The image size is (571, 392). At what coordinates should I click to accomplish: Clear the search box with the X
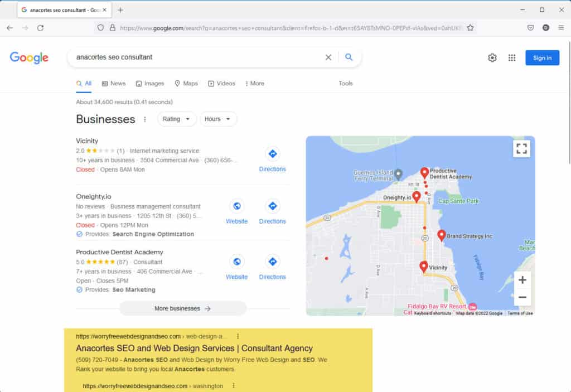pos(328,57)
